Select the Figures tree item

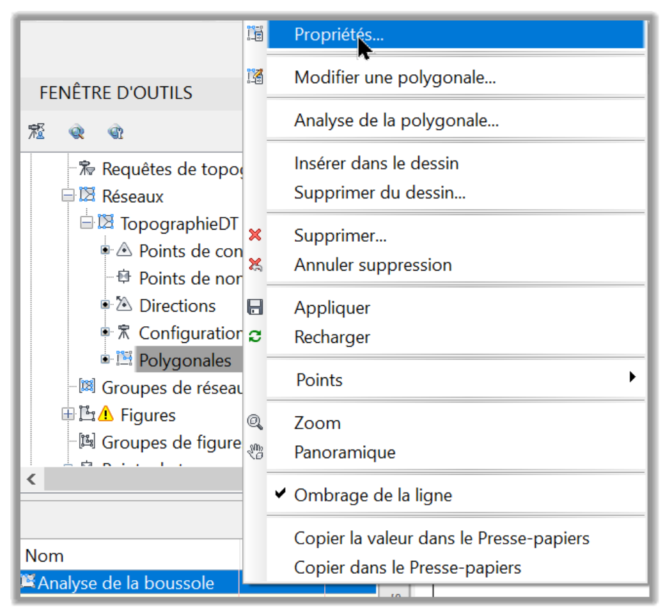coord(148,415)
